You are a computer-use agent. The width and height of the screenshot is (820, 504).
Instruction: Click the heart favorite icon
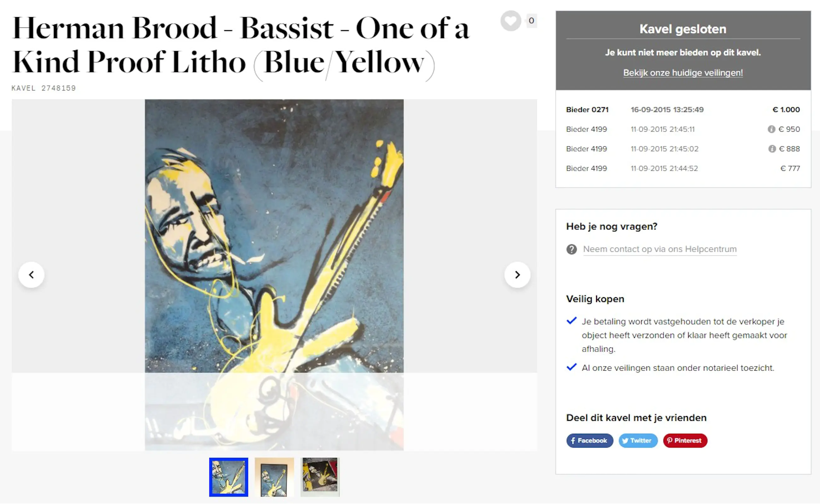pos(511,21)
